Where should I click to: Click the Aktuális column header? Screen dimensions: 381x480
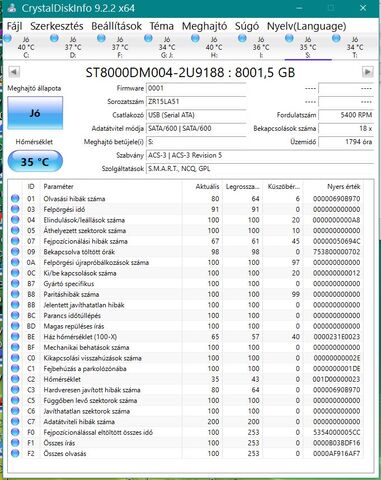pos(202,187)
